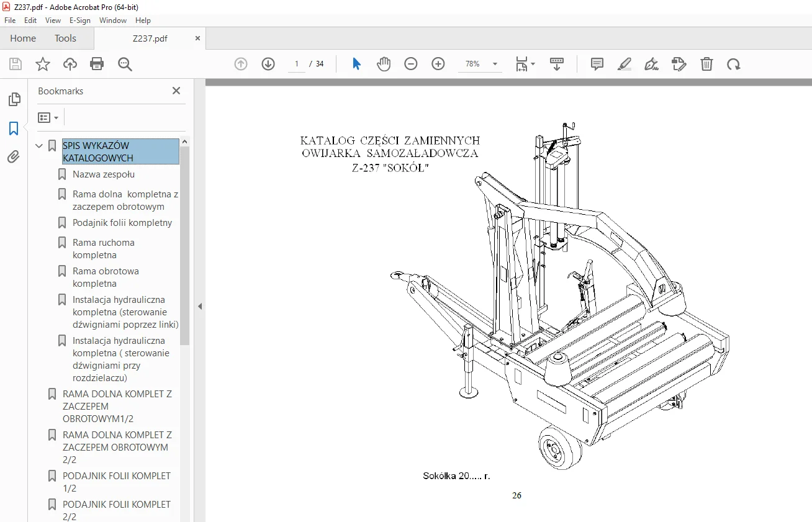Click the Save file icon
This screenshot has width=812, height=522.
[x=16, y=64]
